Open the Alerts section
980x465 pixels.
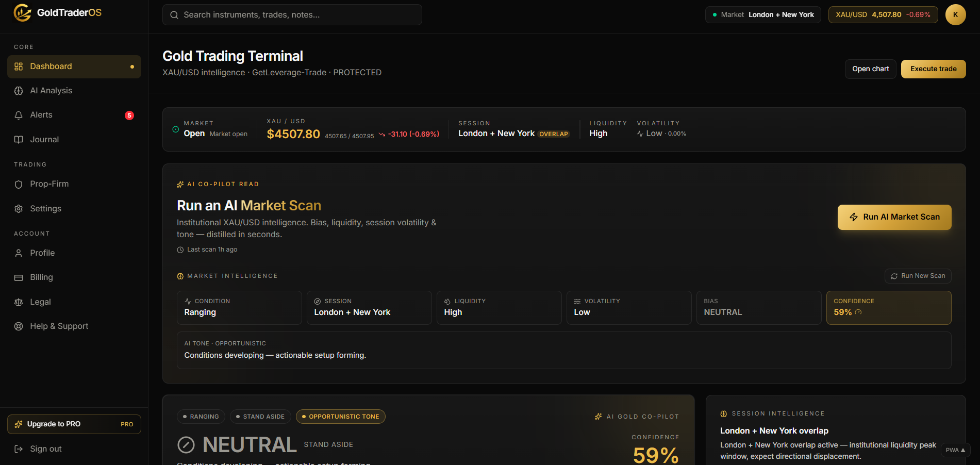pos(74,115)
